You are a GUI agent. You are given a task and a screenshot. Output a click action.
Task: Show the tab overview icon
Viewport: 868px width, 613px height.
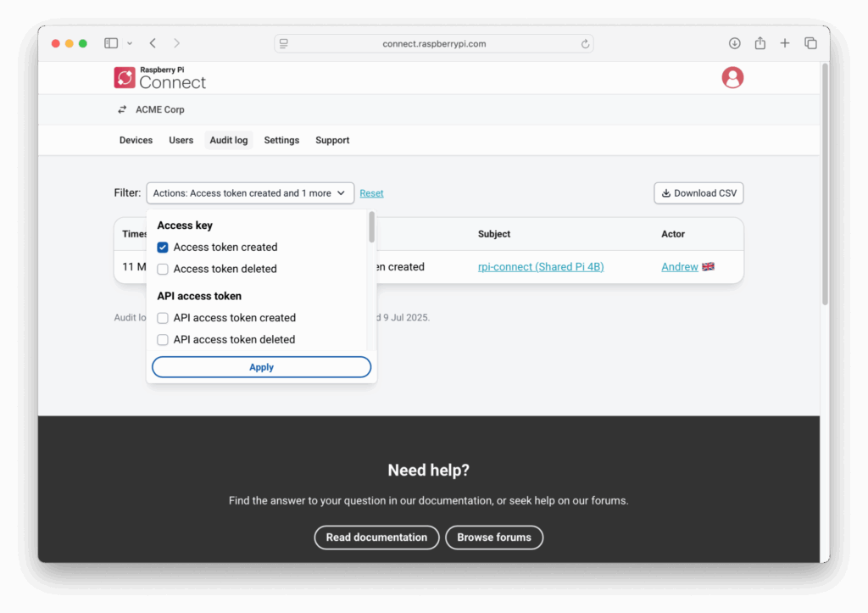tap(810, 43)
